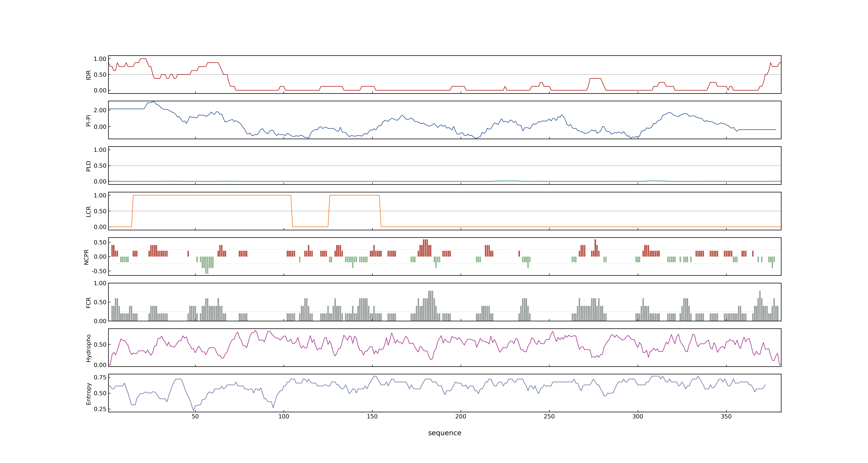Click x-axis tick label 100
868x463 pixels.
[284, 416]
